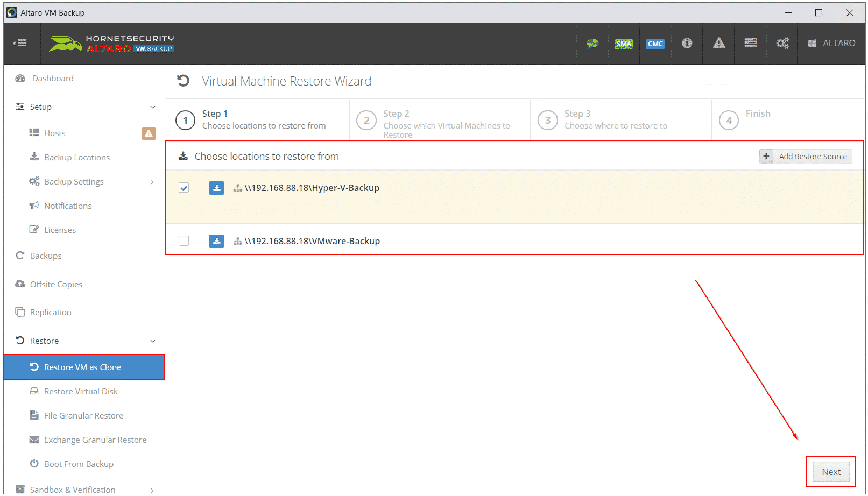Open Hosts in the sidebar

54,133
